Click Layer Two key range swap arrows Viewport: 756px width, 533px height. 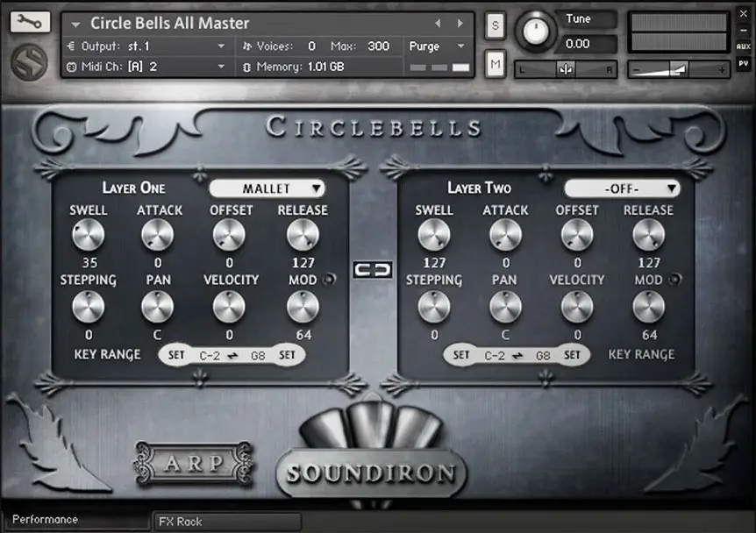point(518,356)
